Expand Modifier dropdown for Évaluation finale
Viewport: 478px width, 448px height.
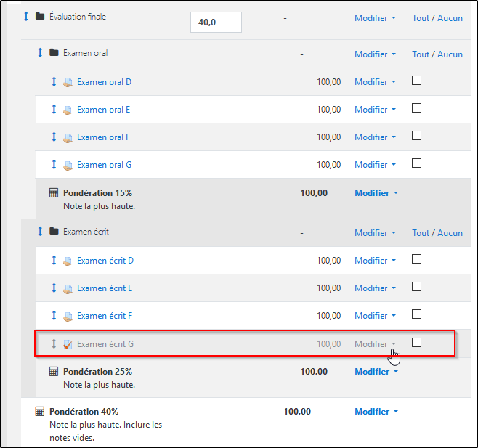[375, 18]
